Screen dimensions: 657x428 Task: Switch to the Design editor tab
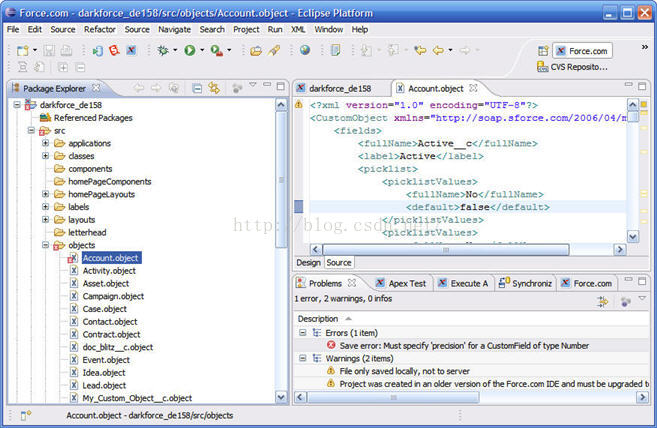point(308,262)
